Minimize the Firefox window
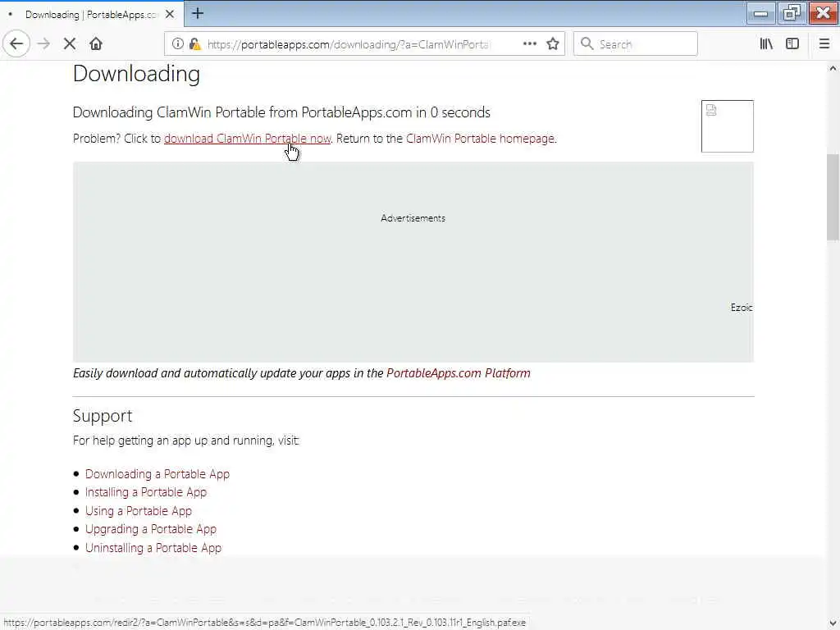Screen dimensions: 840x630 tap(760, 13)
